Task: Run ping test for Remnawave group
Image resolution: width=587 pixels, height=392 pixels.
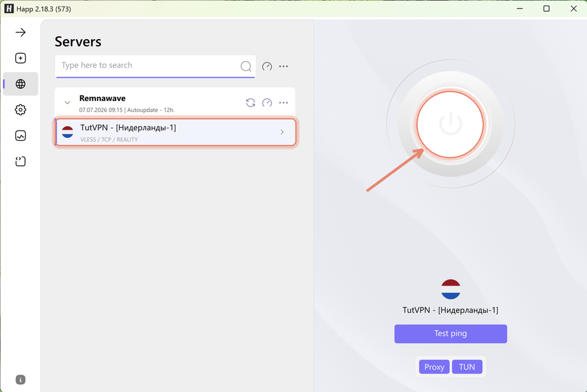Action: coord(267,103)
